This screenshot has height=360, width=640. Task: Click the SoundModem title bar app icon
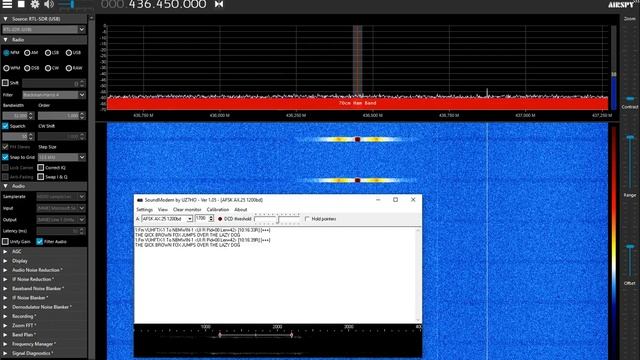tap(140, 200)
